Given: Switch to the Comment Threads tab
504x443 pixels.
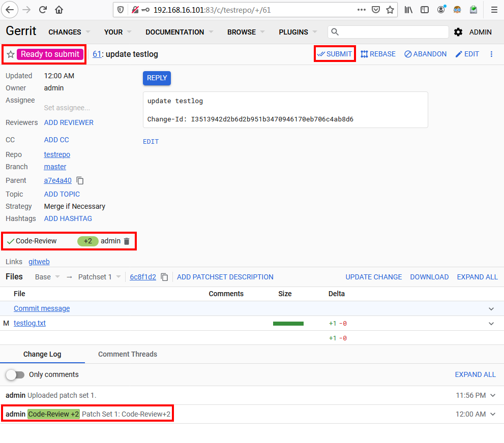Looking at the screenshot, I should point(128,354).
